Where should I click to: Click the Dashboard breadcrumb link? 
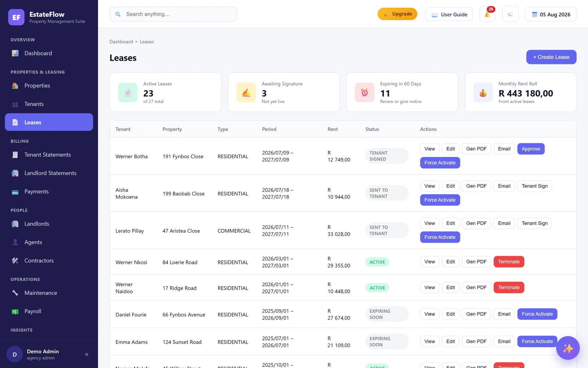coord(121,42)
